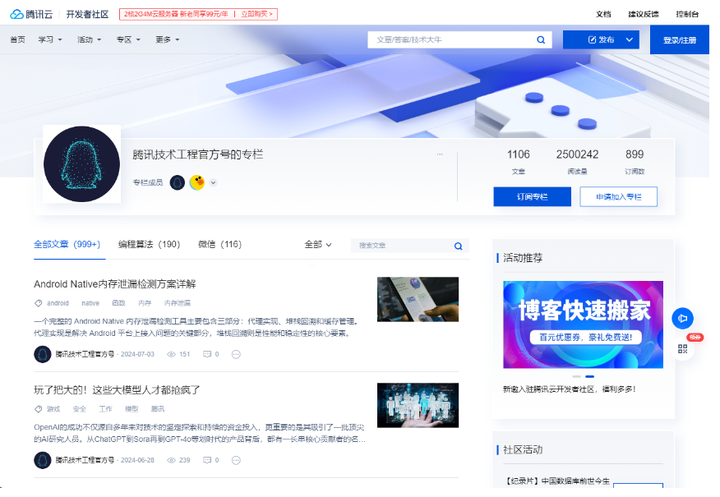Screen dimensions: 720x497
Task: Click the 订阅专栏 button
Action: pyautogui.click(x=532, y=197)
